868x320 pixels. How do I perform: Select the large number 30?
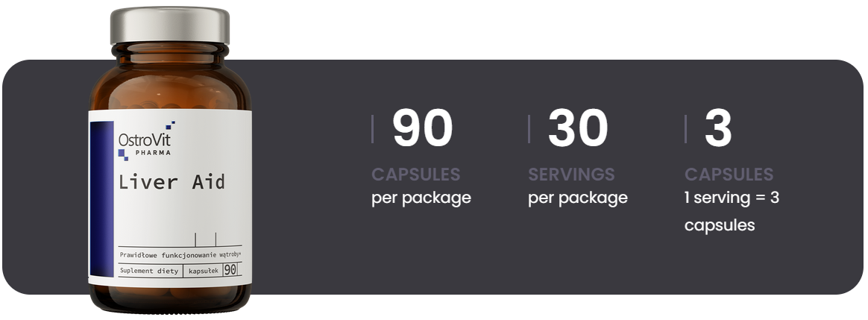578,128
